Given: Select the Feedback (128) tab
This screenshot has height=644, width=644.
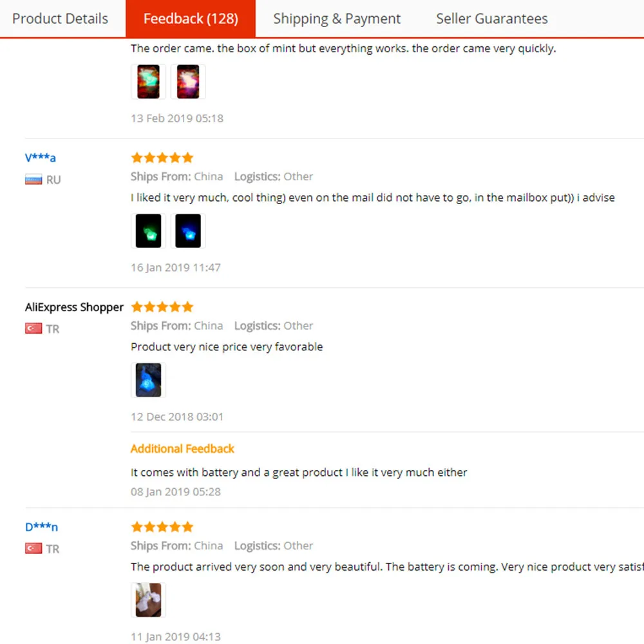Looking at the screenshot, I should (x=191, y=19).
